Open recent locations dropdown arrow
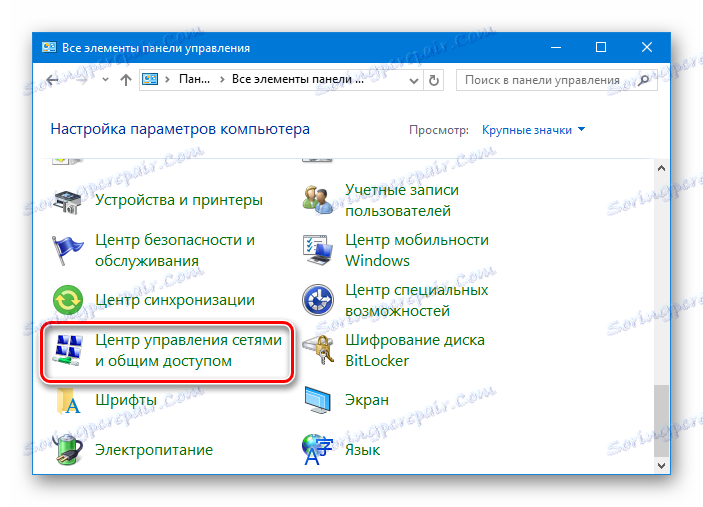 click(105, 80)
